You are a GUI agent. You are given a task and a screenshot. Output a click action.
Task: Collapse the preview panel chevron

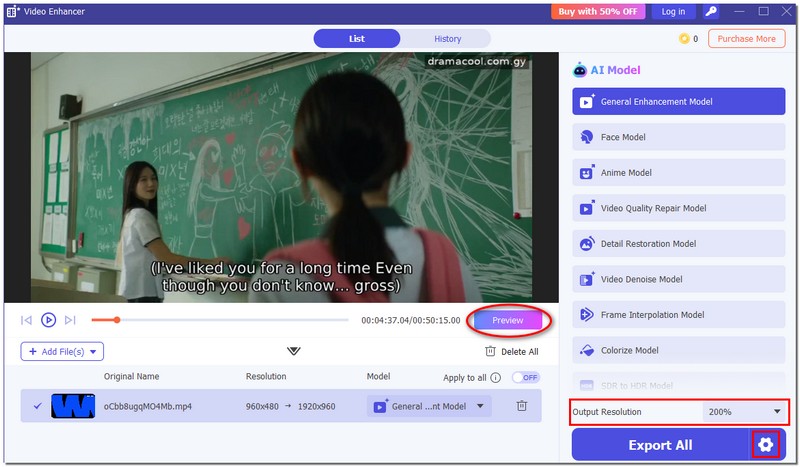[x=293, y=351]
